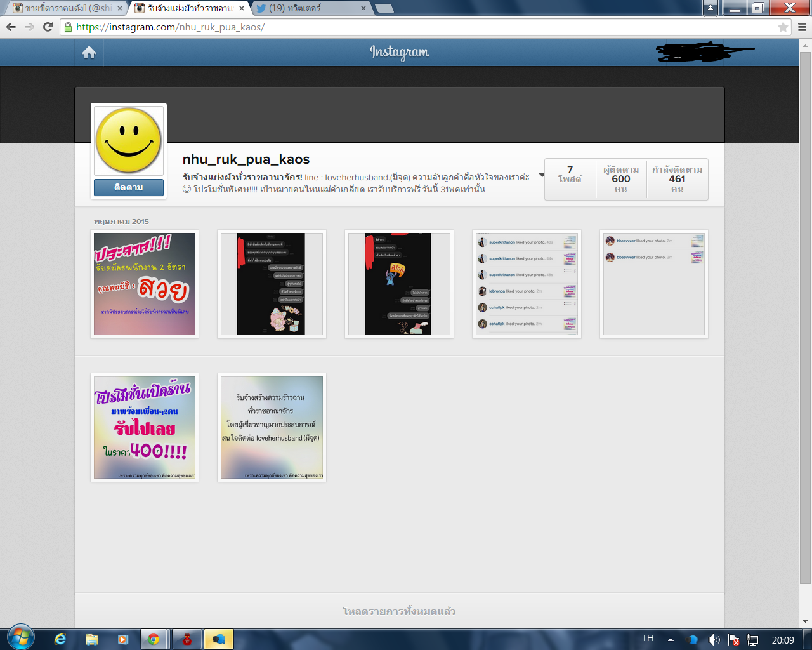Close the active Instagram tab

pyautogui.click(x=242, y=8)
